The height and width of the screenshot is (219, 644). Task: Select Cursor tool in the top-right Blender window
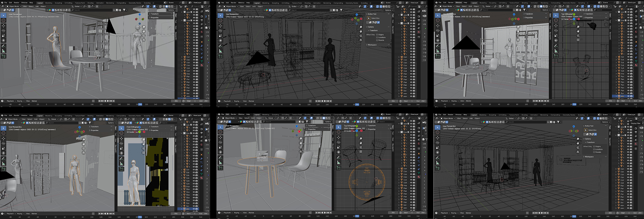click(437, 20)
